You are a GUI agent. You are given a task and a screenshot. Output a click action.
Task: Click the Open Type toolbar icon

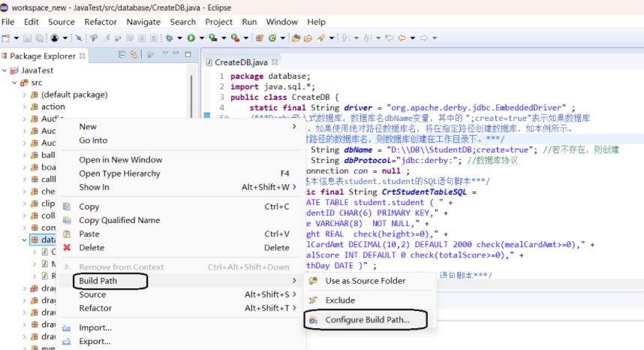(296, 38)
